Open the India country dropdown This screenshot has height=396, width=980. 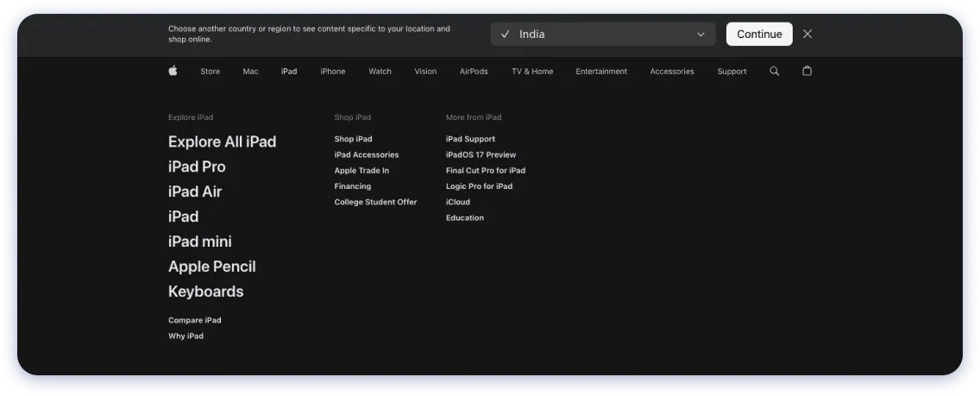pyautogui.click(x=603, y=35)
